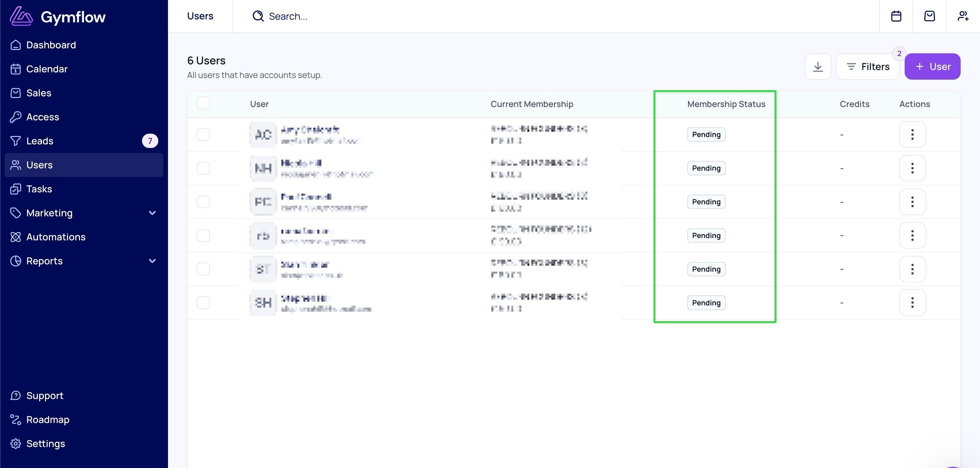The height and width of the screenshot is (468, 980).
Task: Expand the Marketing menu chevron
Action: [x=152, y=213]
